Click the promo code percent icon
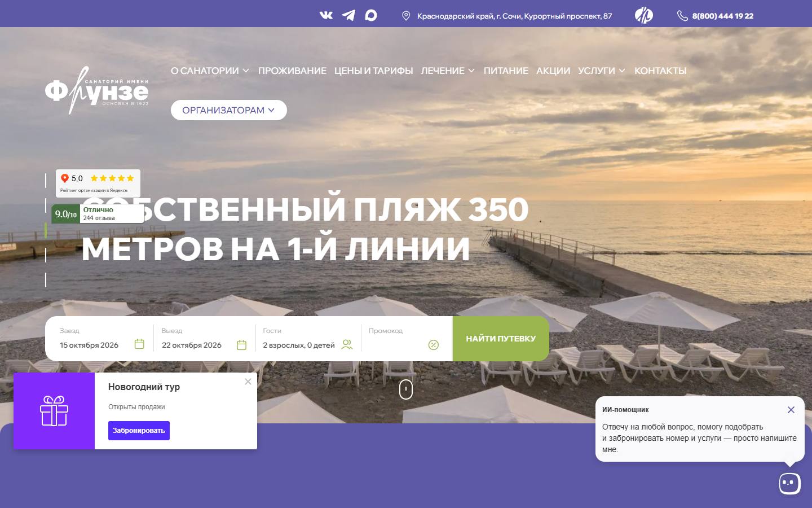 [434, 345]
